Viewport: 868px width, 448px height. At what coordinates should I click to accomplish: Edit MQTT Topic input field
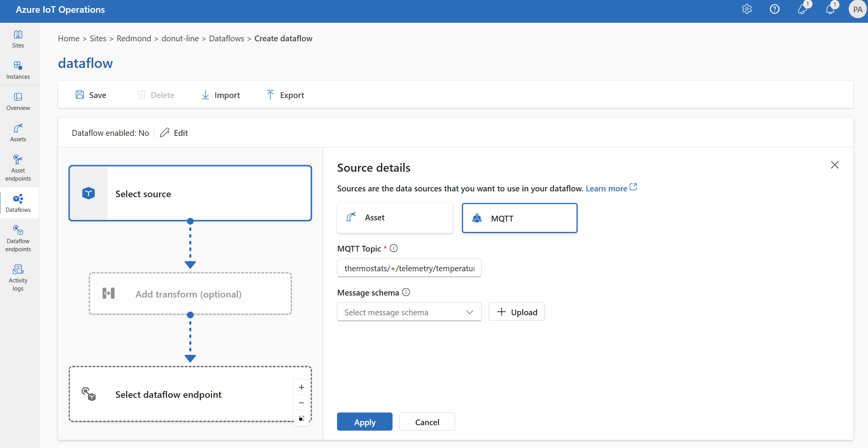coord(408,267)
